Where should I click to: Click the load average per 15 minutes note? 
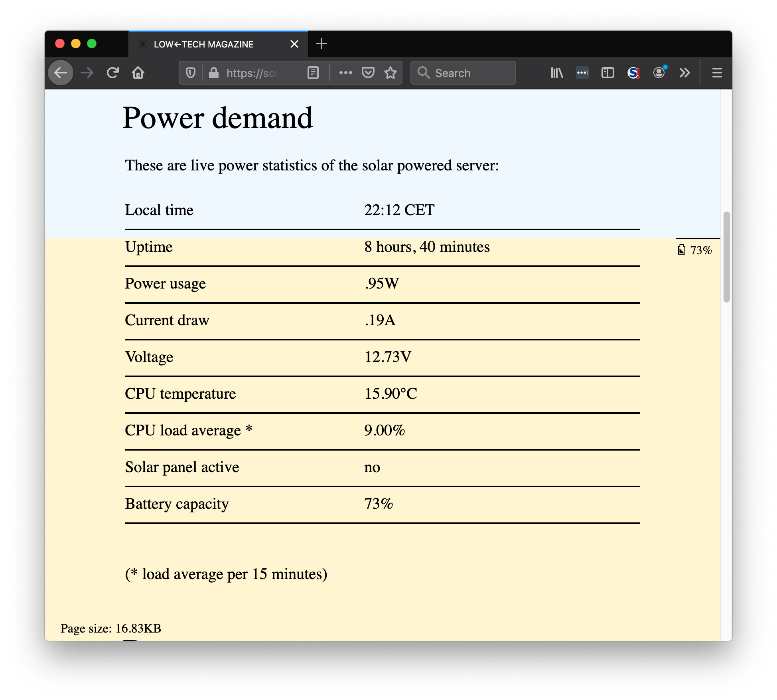tap(226, 574)
